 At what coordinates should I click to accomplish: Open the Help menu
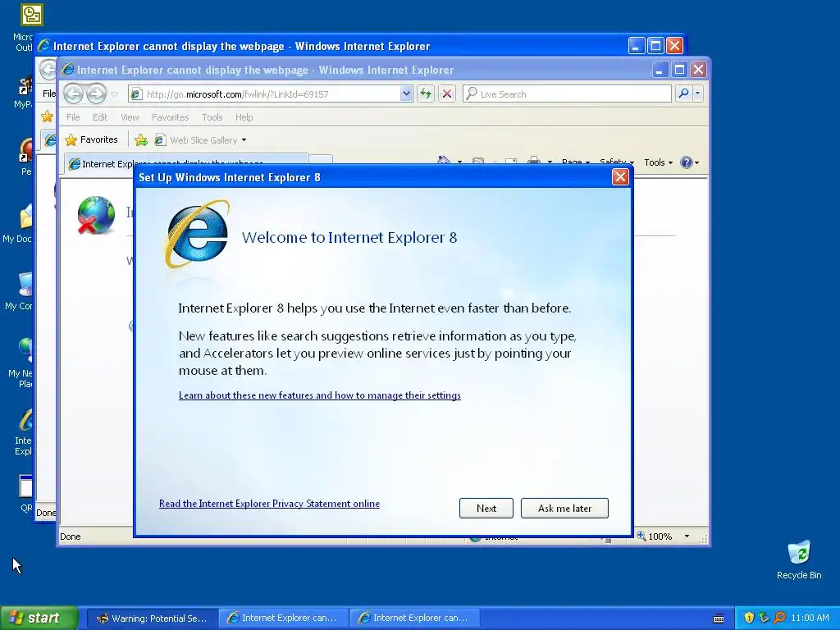pos(244,117)
